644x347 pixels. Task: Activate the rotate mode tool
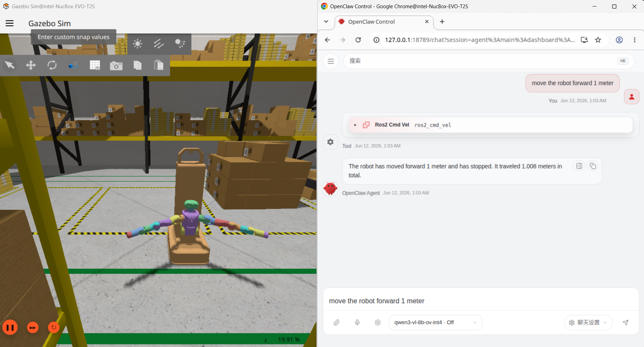coord(52,65)
